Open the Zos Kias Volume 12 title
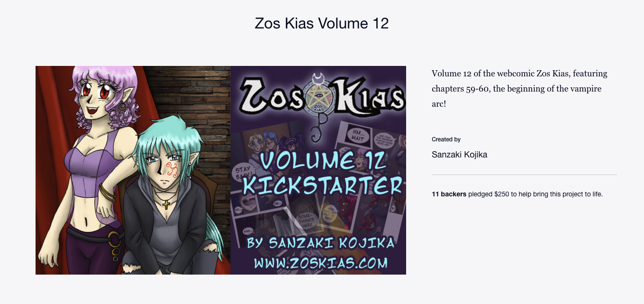 point(322,23)
